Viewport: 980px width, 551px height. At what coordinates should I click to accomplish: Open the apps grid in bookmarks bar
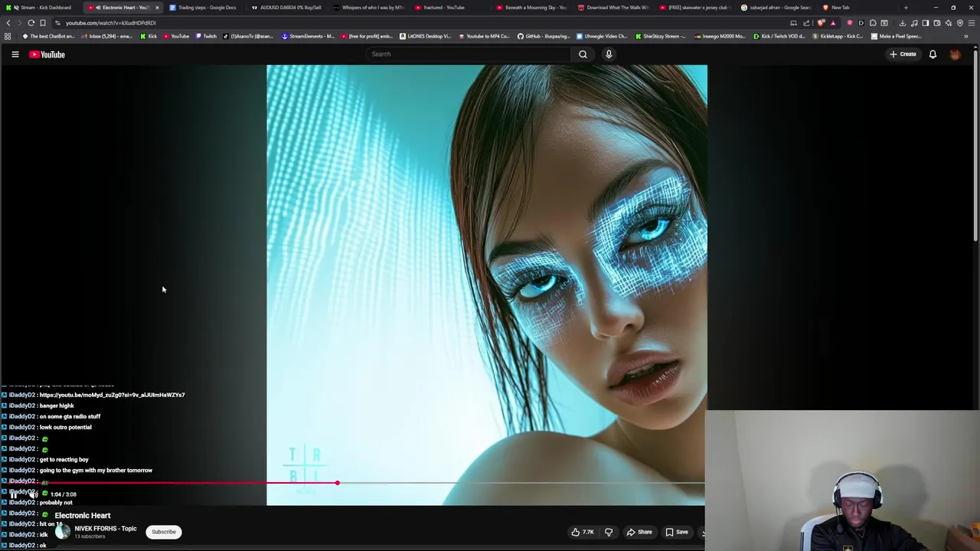(x=8, y=36)
